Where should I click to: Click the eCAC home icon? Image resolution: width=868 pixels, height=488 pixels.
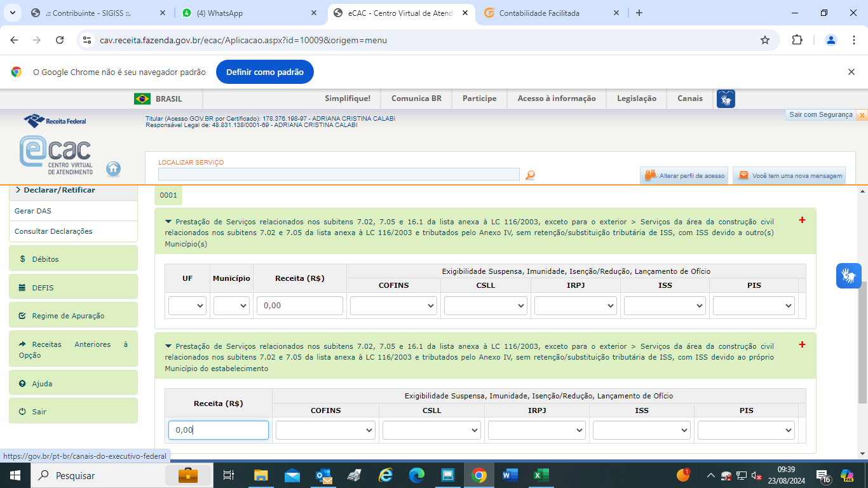pyautogui.click(x=113, y=168)
